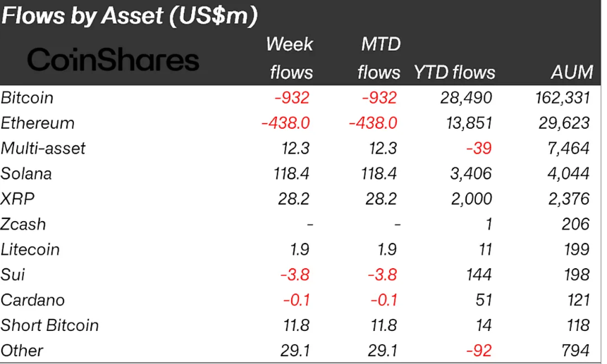The height and width of the screenshot is (364, 607).
Task: Click the Solana row label
Action: (27, 173)
